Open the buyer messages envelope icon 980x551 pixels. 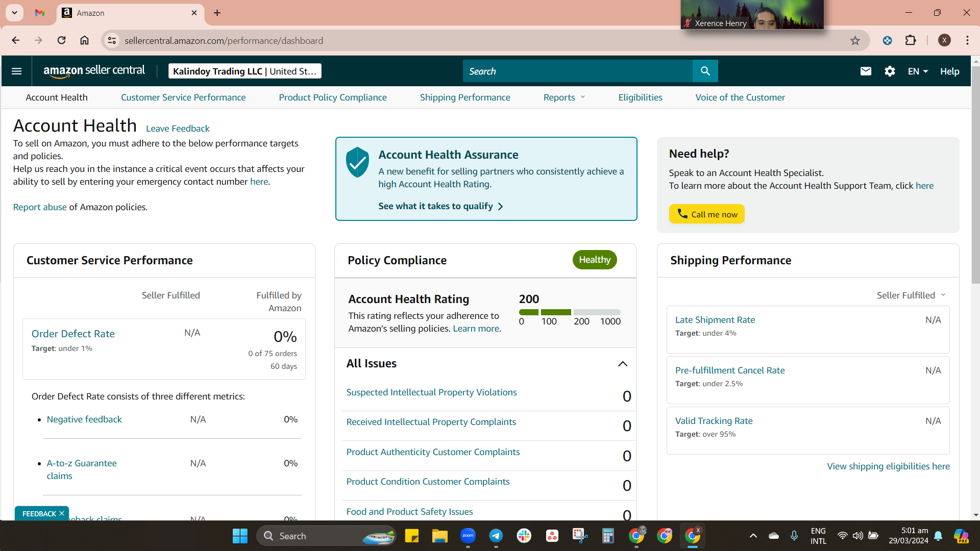866,71
